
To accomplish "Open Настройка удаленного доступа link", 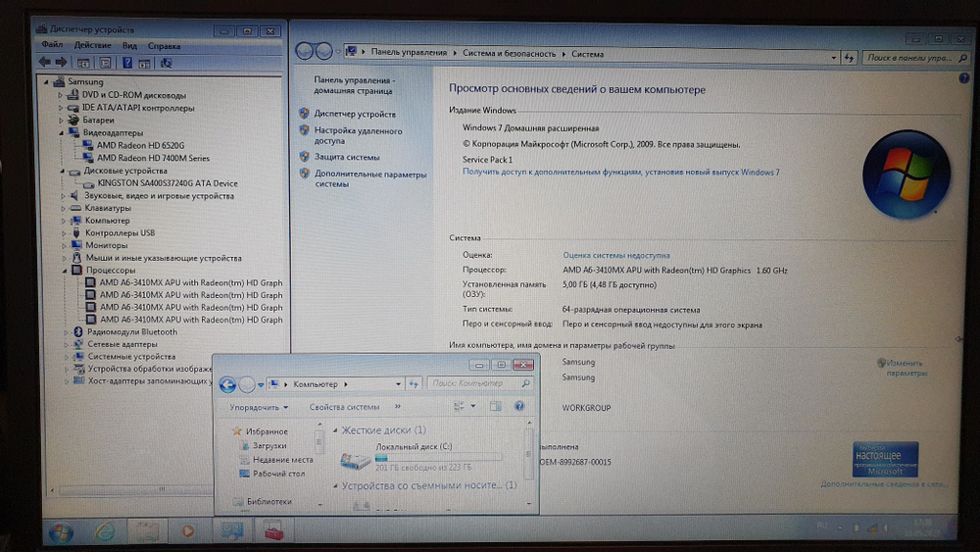I will click(x=358, y=135).
